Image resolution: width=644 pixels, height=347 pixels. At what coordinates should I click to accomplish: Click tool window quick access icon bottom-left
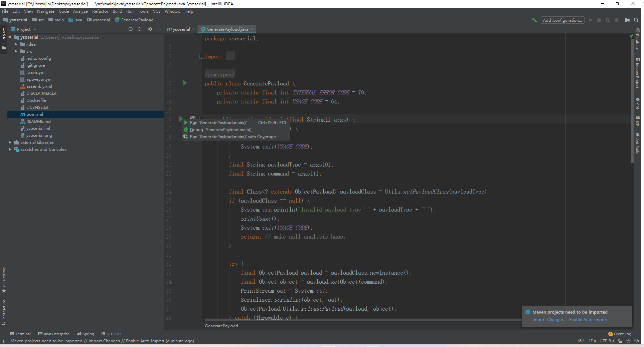(x=5, y=341)
